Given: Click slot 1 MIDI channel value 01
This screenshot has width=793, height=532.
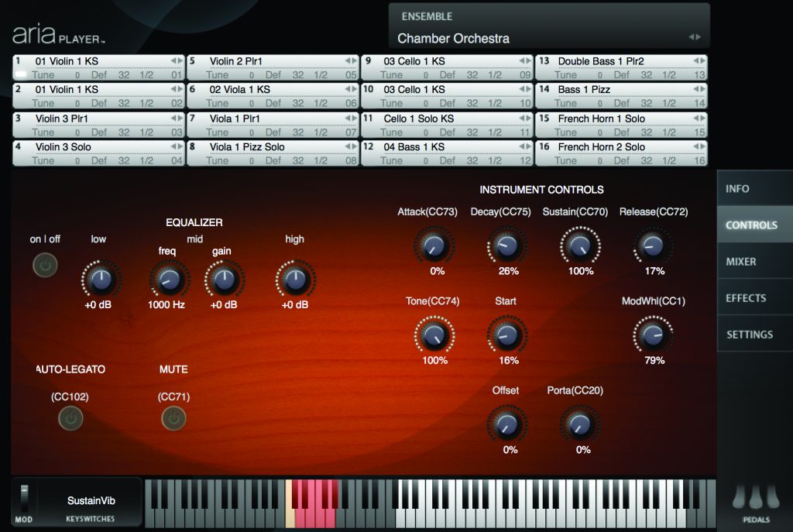Looking at the screenshot, I should [177, 75].
